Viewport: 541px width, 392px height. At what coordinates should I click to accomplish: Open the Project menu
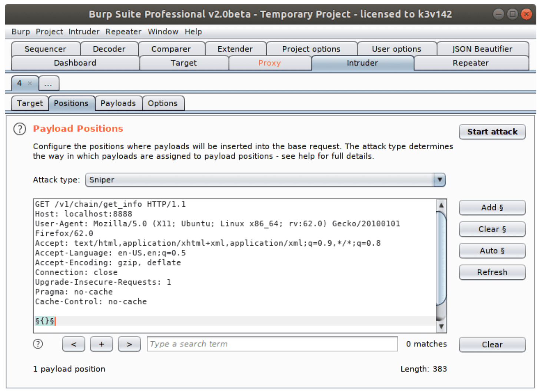point(49,32)
